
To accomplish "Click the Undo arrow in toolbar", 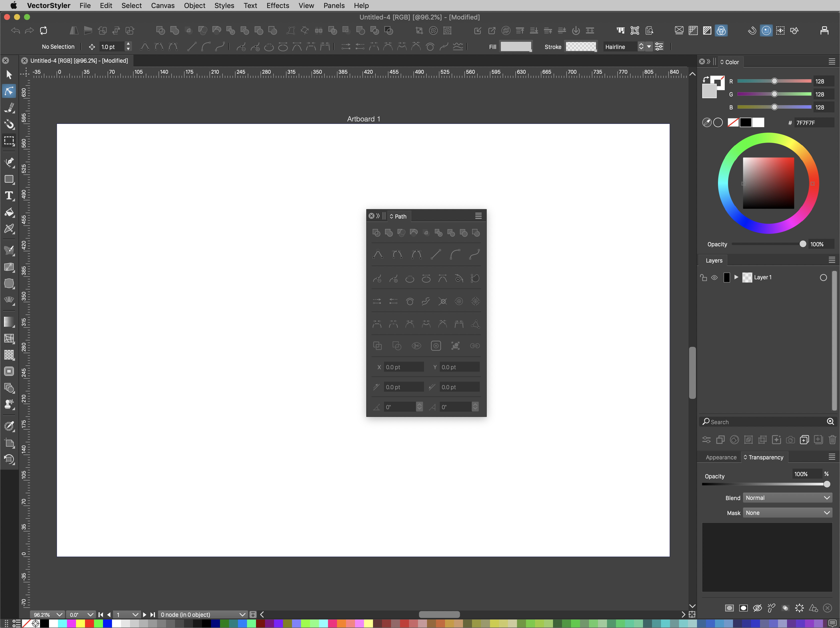I will (x=15, y=30).
